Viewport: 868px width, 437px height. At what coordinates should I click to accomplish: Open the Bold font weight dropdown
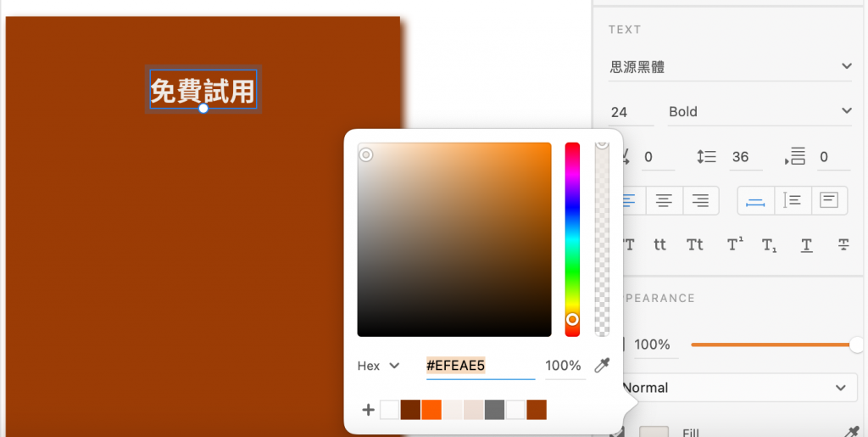coord(759,112)
